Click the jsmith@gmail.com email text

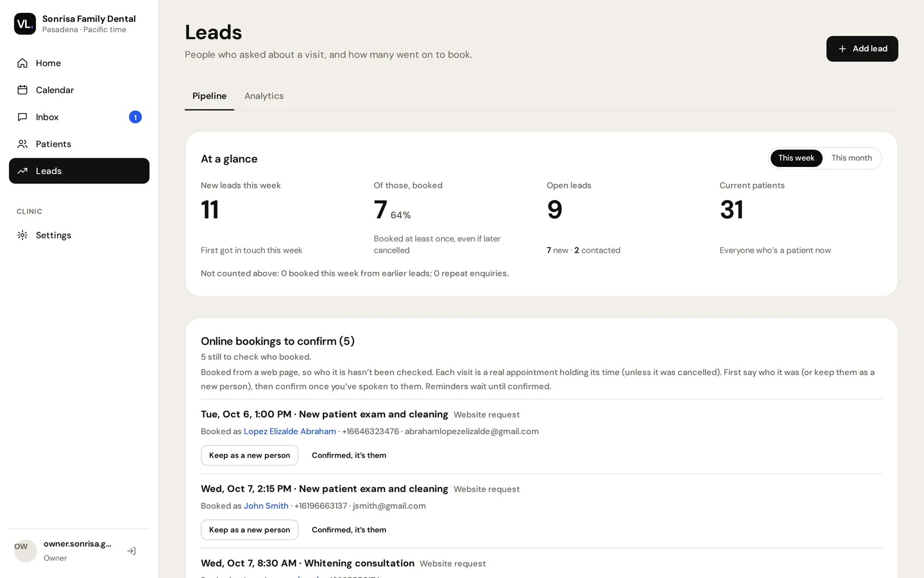pyautogui.click(x=389, y=506)
